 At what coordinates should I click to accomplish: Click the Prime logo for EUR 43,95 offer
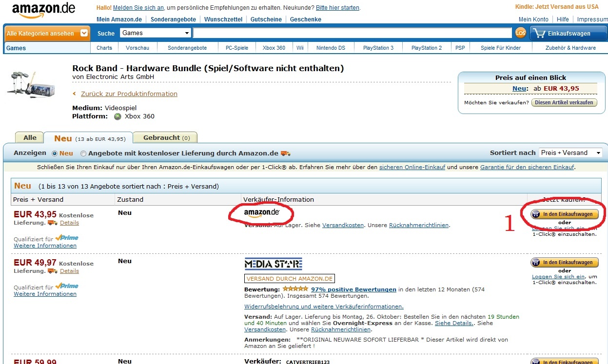tap(67, 238)
